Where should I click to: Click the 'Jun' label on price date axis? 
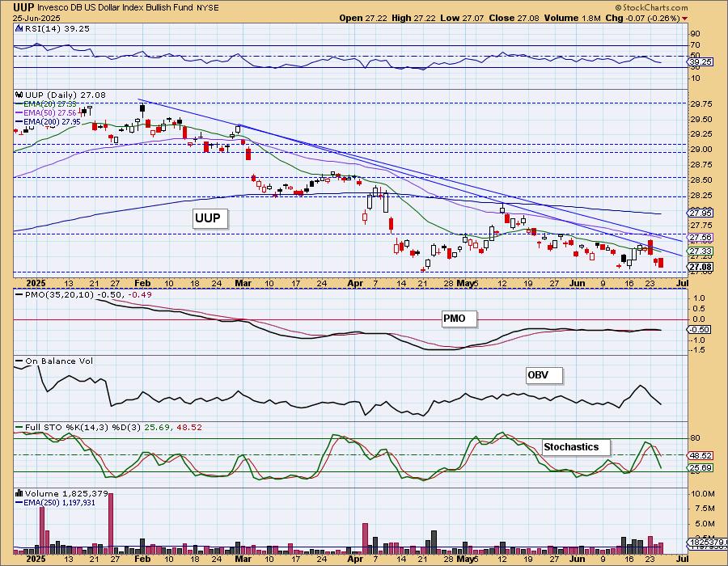click(577, 283)
